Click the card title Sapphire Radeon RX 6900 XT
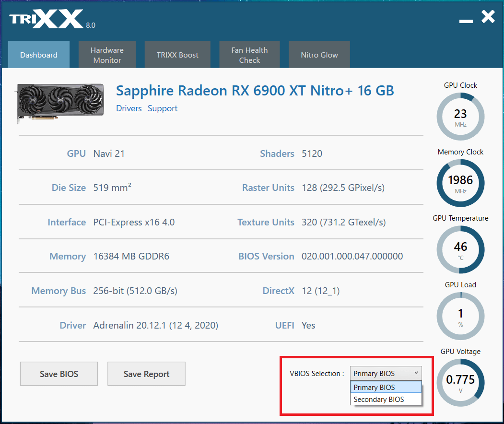Viewport: 504px width, 424px height. pyautogui.click(x=255, y=90)
